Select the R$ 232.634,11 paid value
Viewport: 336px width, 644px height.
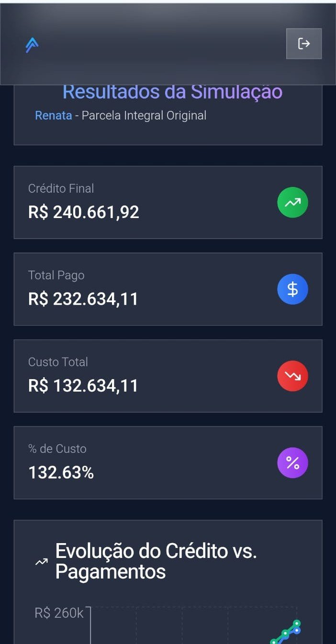pos(83,299)
